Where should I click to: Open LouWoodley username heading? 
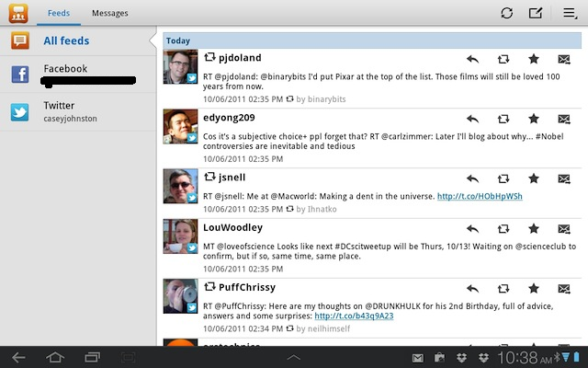pyautogui.click(x=232, y=227)
